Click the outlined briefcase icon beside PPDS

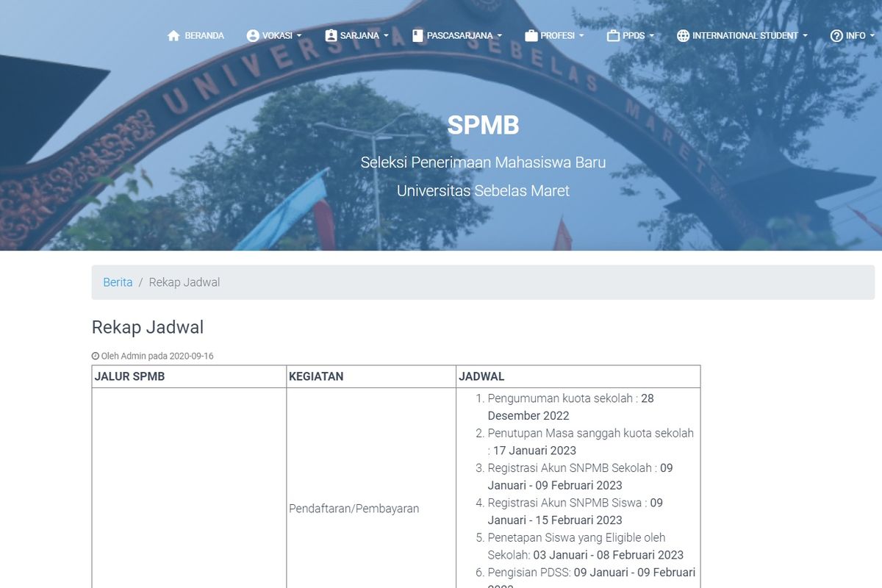[x=613, y=35]
